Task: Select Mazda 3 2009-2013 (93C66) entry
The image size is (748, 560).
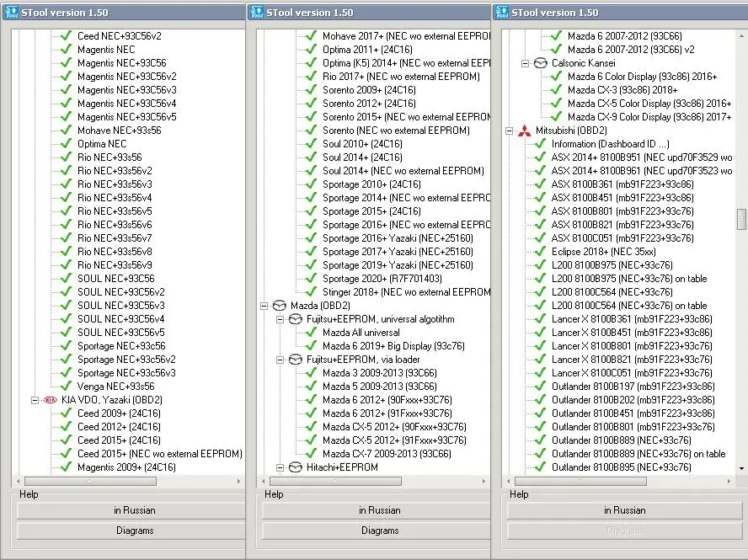Action: click(380, 372)
